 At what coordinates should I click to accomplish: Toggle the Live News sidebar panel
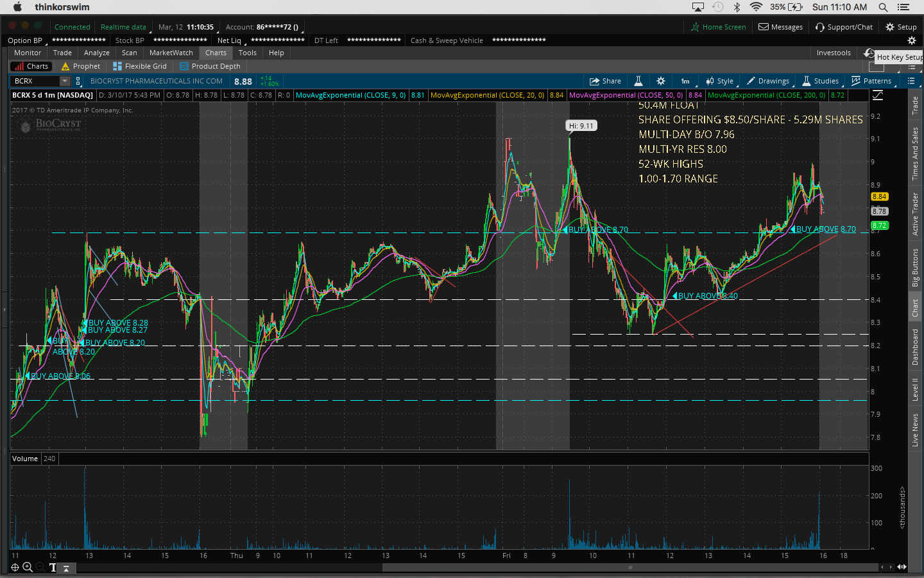915,430
